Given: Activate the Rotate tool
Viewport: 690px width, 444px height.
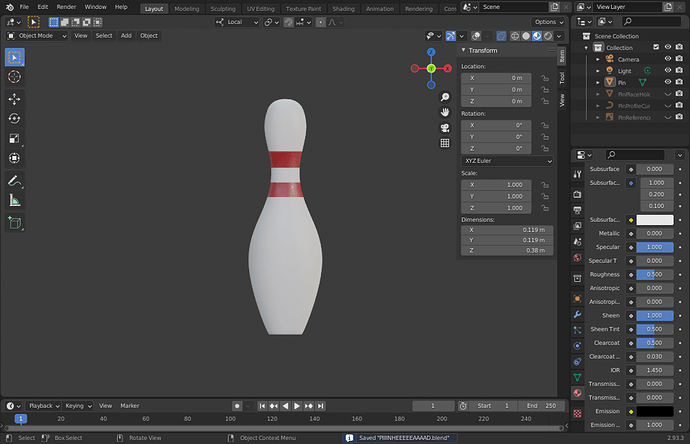Looking at the screenshot, I should (x=15, y=118).
